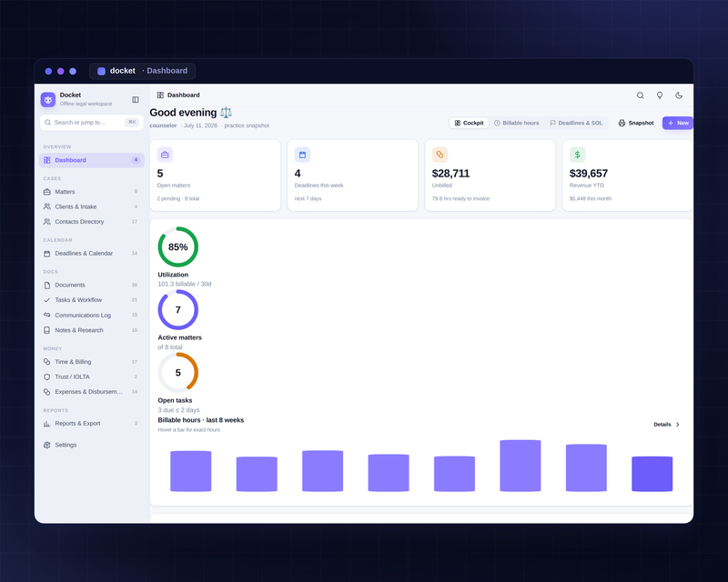Viewport: 728px width, 582px height.
Task: Click the Active matters ring showing 7
Action: coord(177,309)
